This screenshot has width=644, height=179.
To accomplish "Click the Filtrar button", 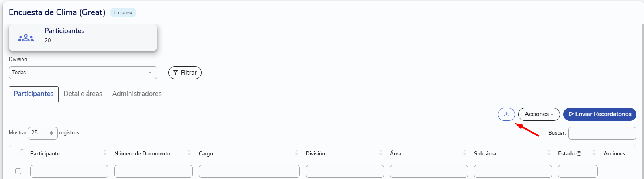I will tap(185, 73).
